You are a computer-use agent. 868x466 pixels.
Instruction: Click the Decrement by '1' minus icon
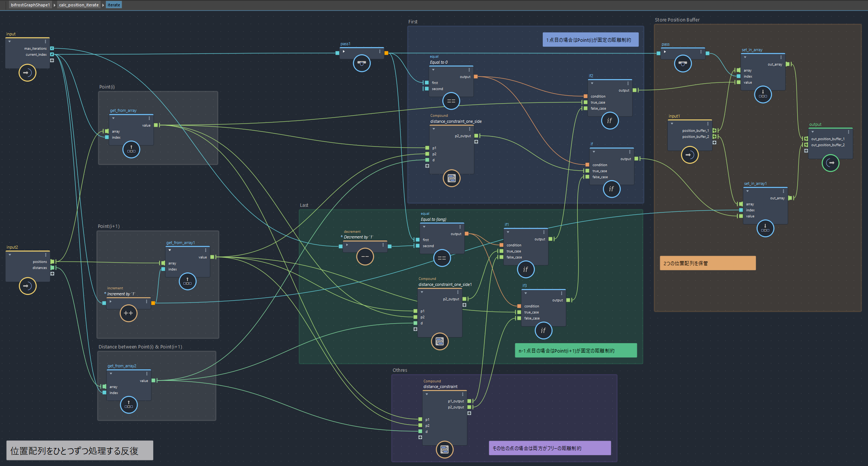point(365,257)
